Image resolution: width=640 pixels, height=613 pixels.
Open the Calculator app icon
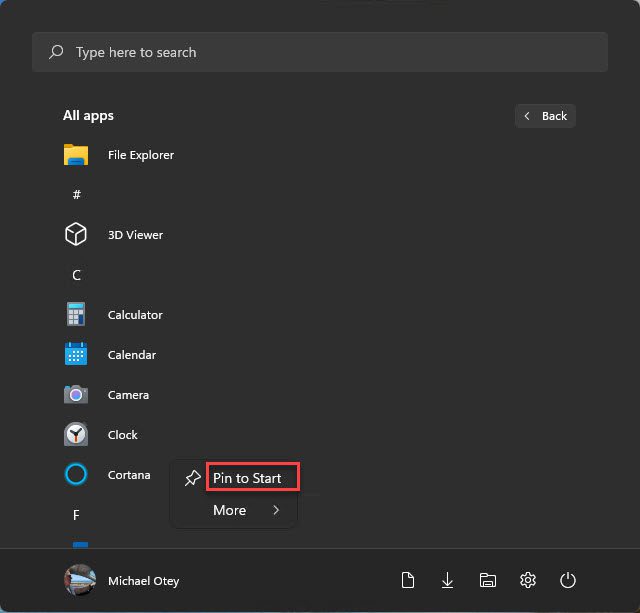(x=76, y=314)
